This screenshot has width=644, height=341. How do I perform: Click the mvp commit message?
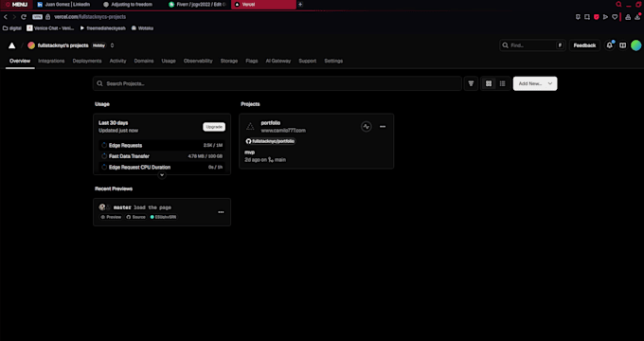tap(249, 153)
